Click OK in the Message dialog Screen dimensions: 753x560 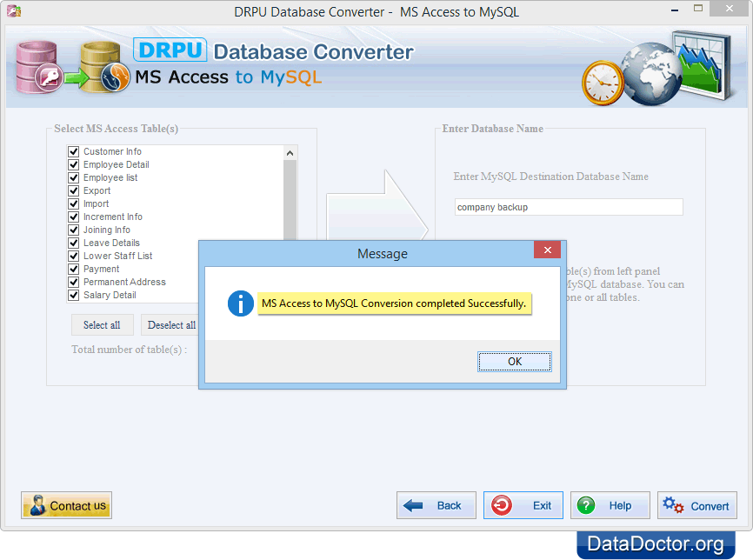515,362
